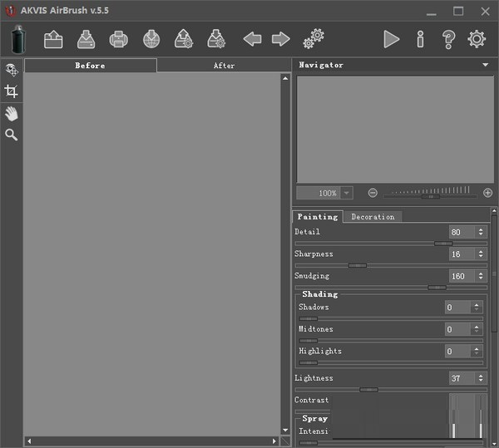499x448 pixels.
Task: Select the Hand tool
Action: (12, 113)
